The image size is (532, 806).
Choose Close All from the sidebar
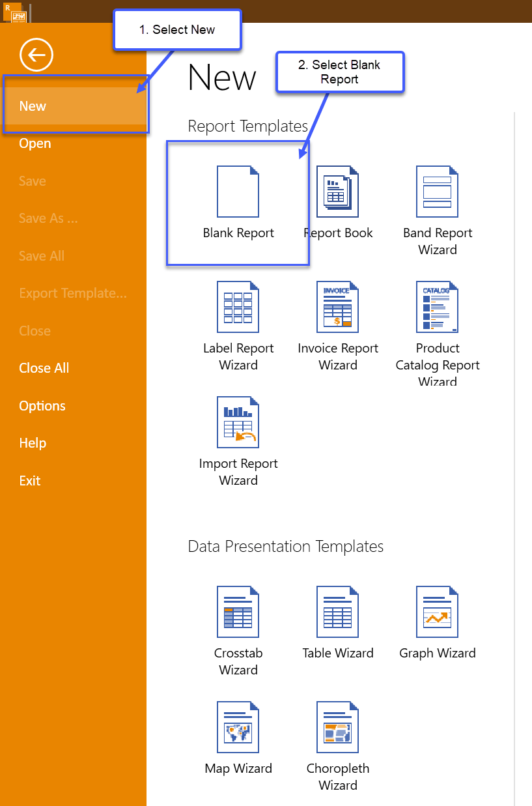click(x=44, y=367)
